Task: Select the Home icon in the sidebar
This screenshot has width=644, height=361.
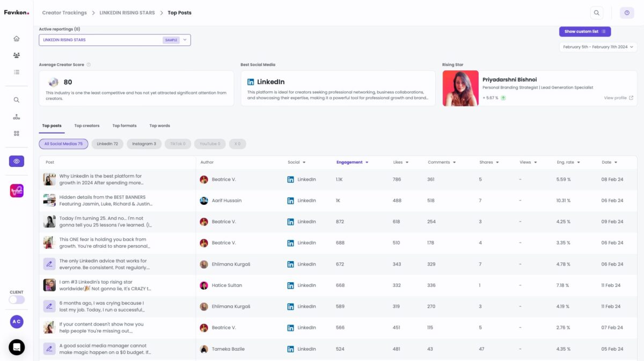Action: coord(16,39)
